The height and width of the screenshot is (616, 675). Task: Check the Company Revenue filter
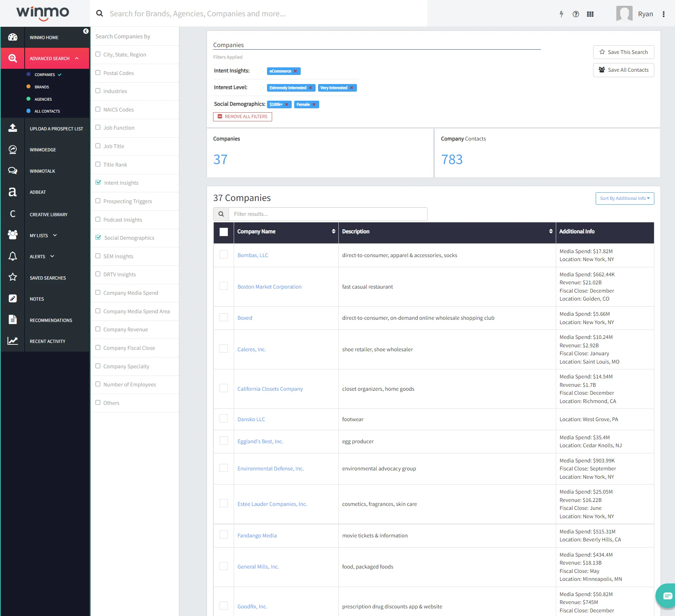pos(98,329)
